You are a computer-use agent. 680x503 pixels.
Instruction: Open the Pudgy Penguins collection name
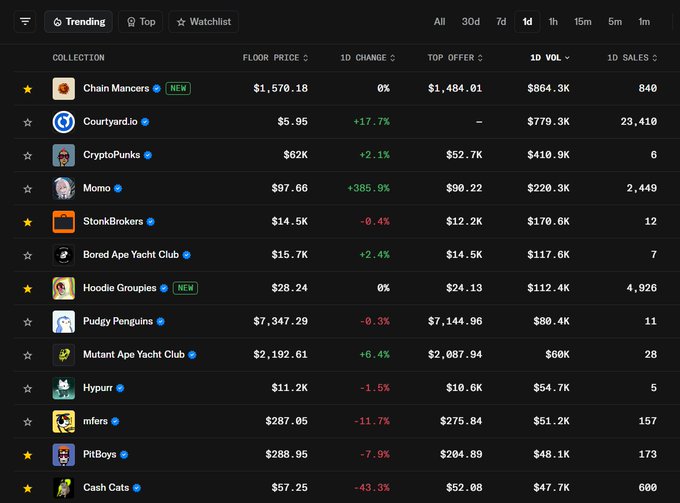118,321
